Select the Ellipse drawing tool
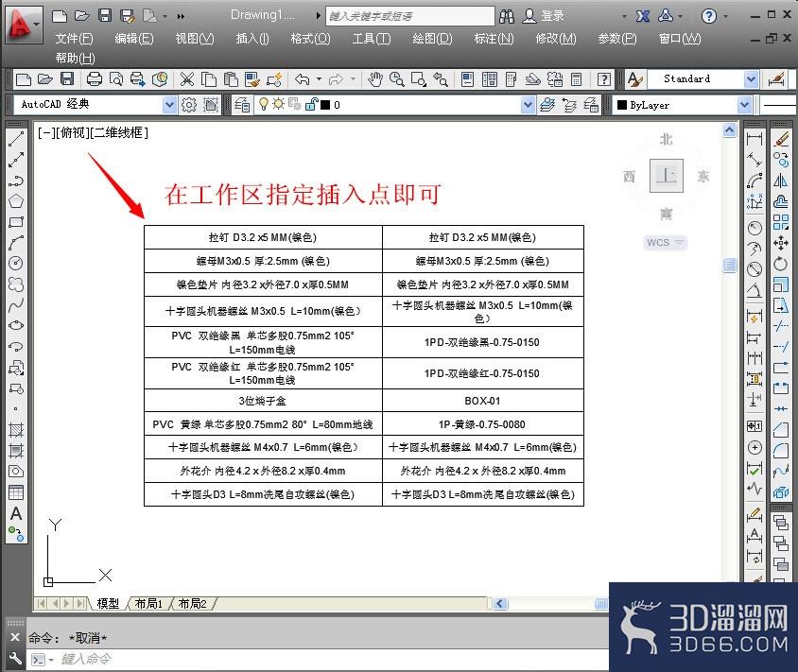This screenshot has height=672, width=798. click(x=16, y=325)
